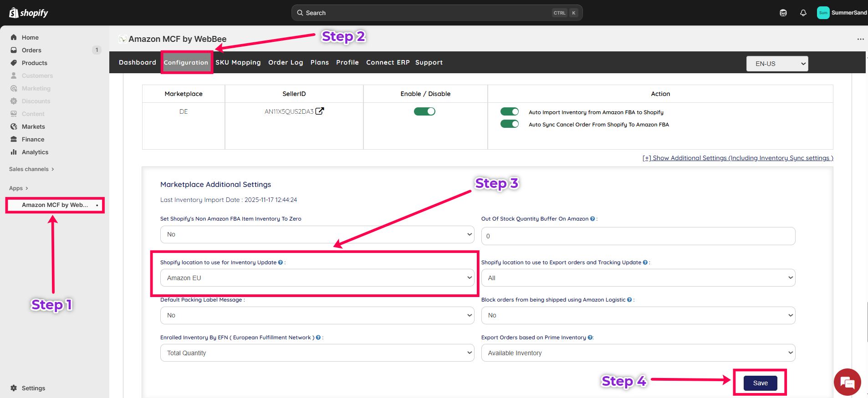Open Shopify location for Inventory Update dropdown

[317, 278]
